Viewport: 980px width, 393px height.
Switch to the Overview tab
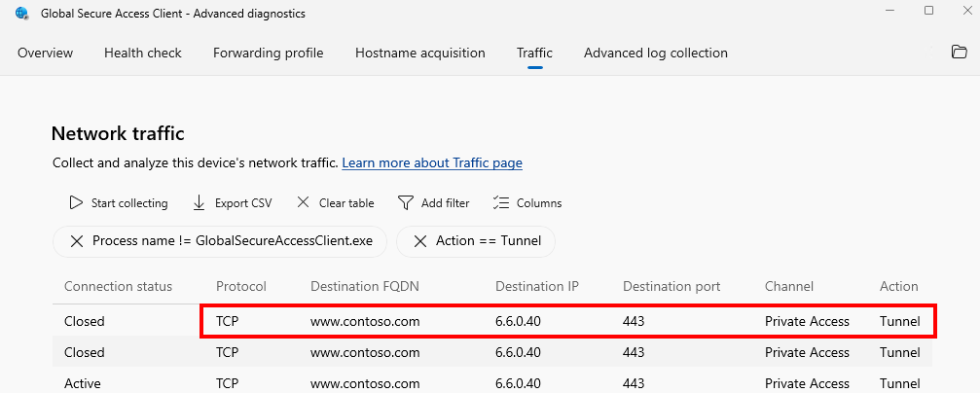click(45, 54)
